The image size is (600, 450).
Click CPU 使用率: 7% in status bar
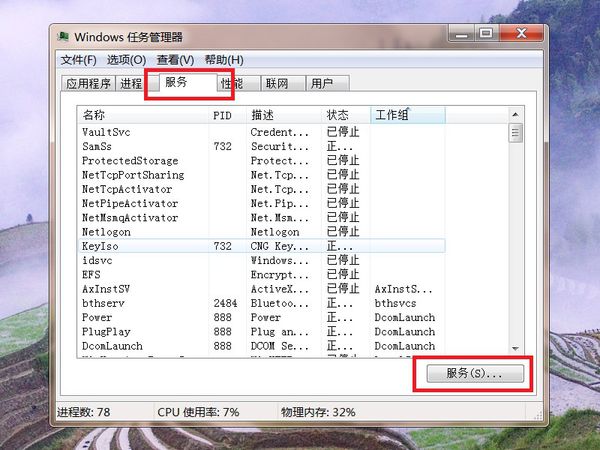click(198, 412)
